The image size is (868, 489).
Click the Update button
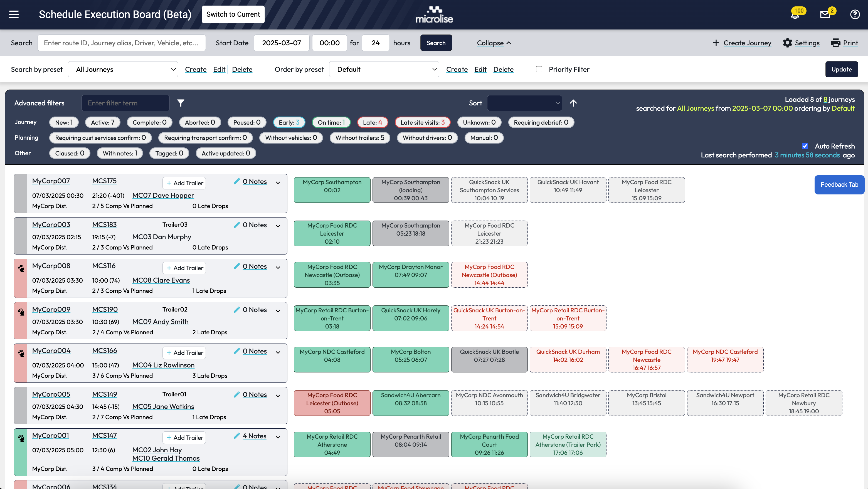point(841,70)
